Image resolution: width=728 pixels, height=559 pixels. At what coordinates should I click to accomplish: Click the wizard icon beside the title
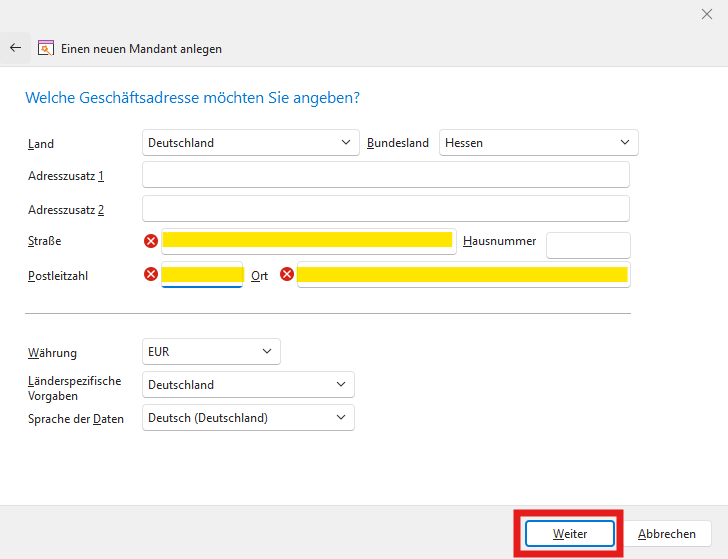45,47
